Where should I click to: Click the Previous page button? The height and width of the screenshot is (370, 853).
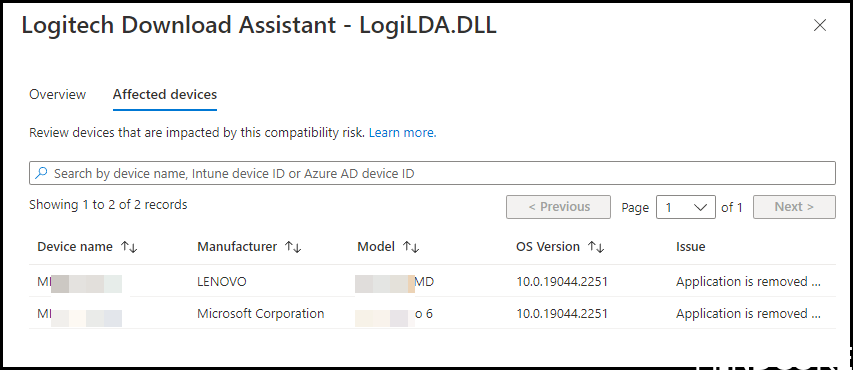[x=558, y=207]
